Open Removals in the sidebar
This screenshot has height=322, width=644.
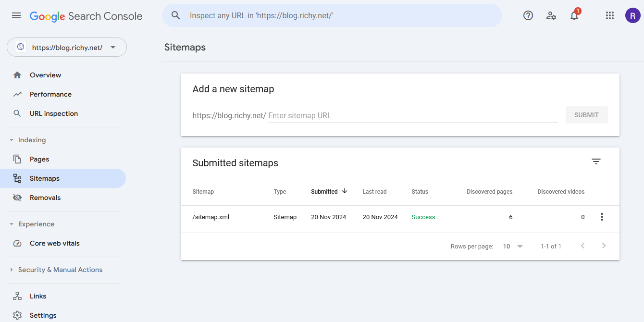pos(63,198)
